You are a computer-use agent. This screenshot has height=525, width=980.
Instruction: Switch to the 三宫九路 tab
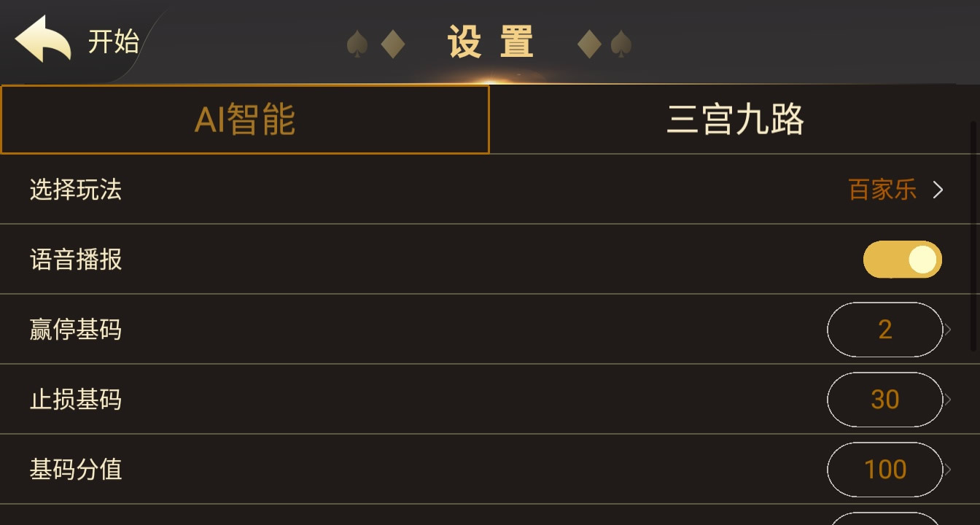(x=735, y=119)
